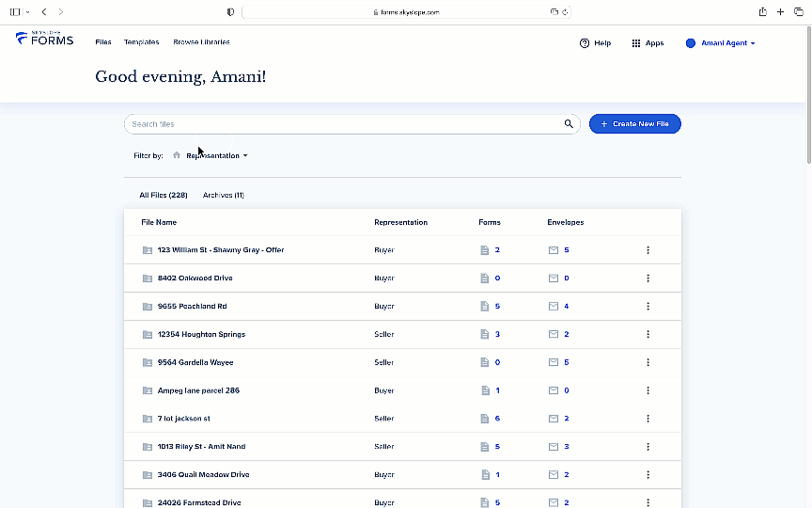Open file 1013 Riley St - Amit Nand

click(x=201, y=446)
